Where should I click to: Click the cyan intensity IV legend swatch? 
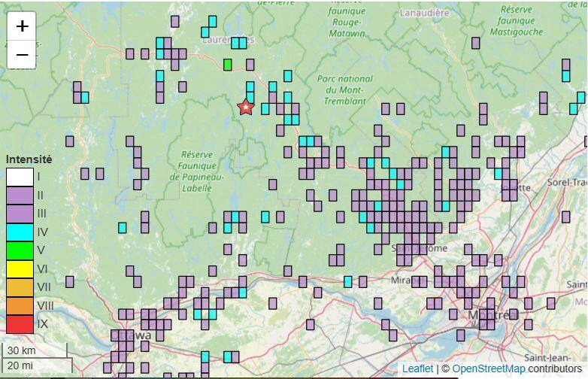click(20, 232)
